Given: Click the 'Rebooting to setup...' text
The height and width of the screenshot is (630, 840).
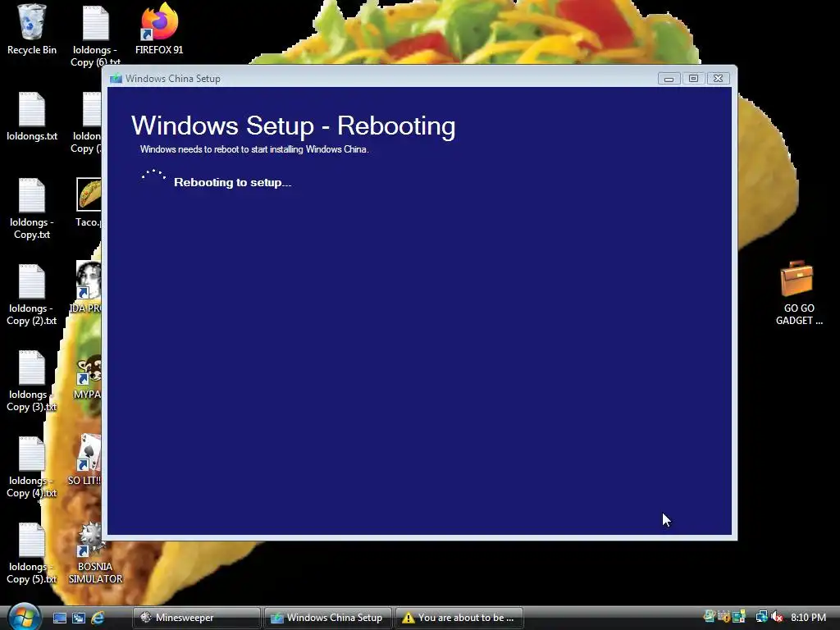Looking at the screenshot, I should 232,183.
